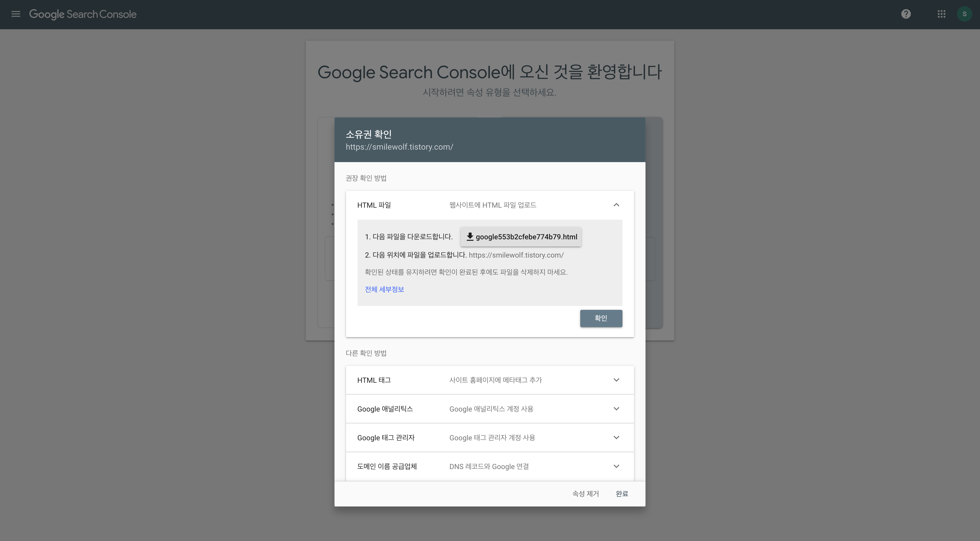The width and height of the screenshot is (980, 541).
Task: Expand the 도메인 이름 공급업체 option
Action: pyautogui.click(x=616, y=466)
